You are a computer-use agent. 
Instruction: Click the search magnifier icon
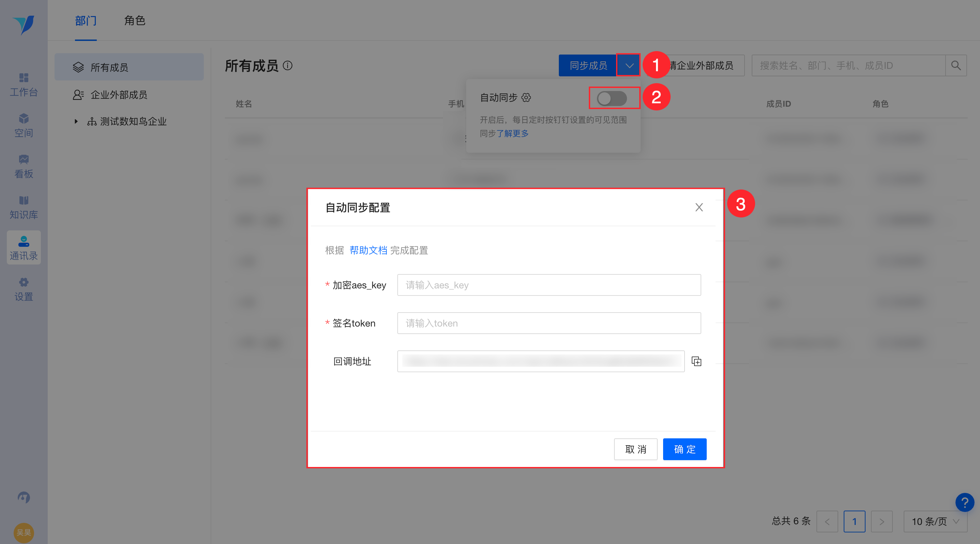click(956, 65)
